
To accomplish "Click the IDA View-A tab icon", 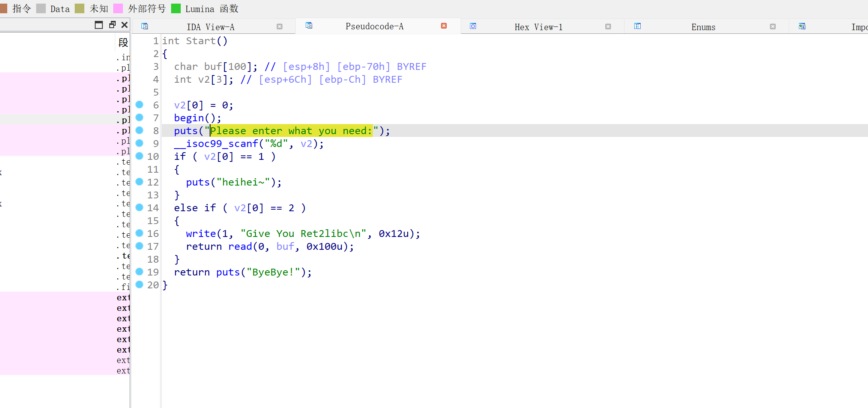I will point(145,27).
